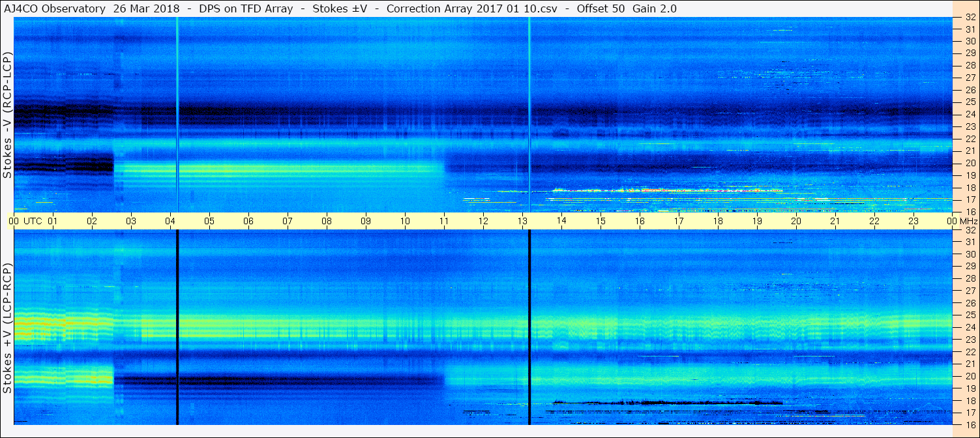Select the 02 hour tick label
The height and width of the screenshot is (438, 980).
point(92,221)
